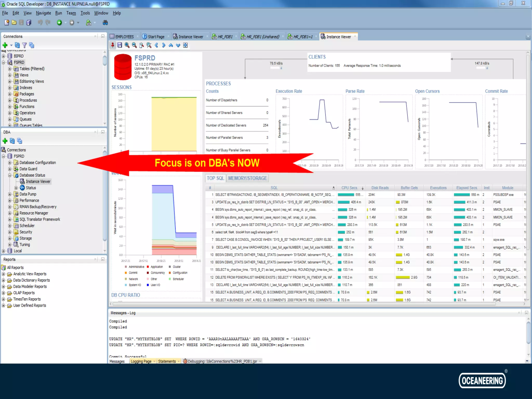The height and width of the screenshot is (399, 532).
Task: Click the Connections filter funnel icon
Action: click(24, 45)
